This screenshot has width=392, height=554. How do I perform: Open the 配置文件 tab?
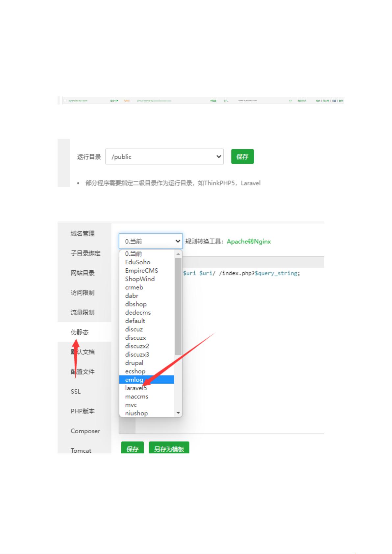(x=83, y=372)
